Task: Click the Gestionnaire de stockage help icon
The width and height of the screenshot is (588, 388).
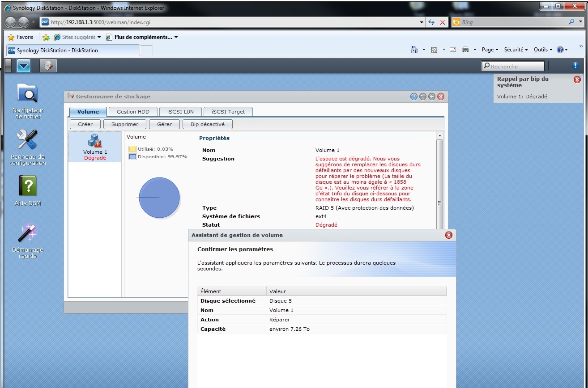Action: [413, 96]
